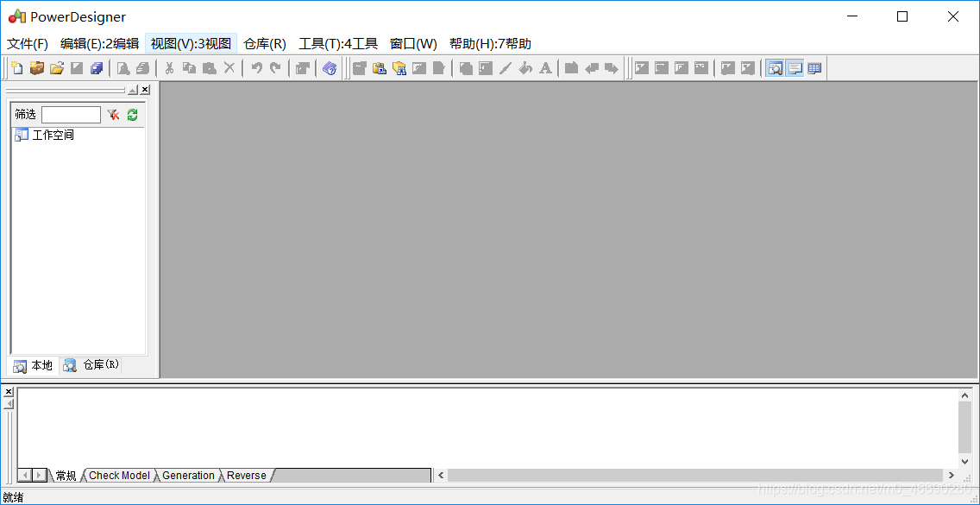Collapse the browser panel with triangle button
The image size is (980, 505).
click(133, 90)
